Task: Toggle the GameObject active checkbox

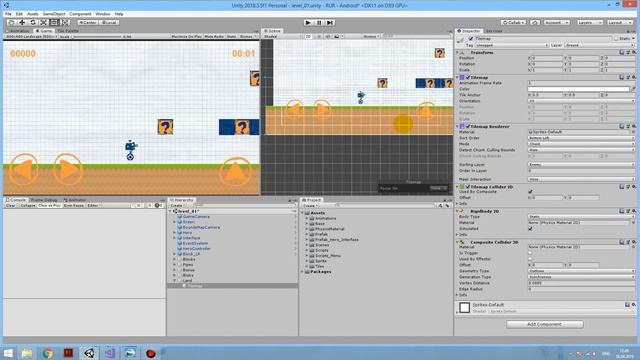Action: point(471,39)
